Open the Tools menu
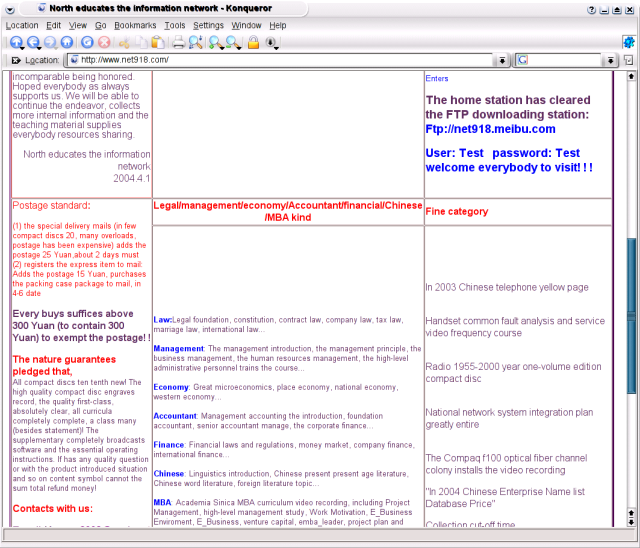This screenshot has height=548, width=640. 175,25
